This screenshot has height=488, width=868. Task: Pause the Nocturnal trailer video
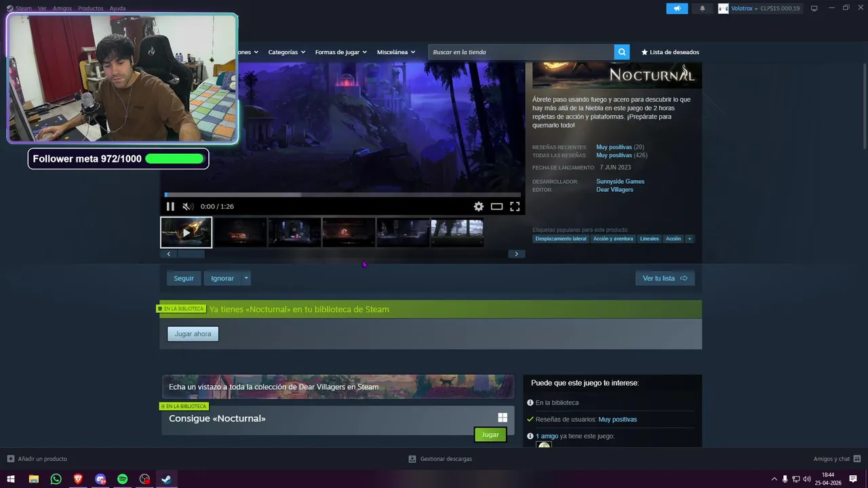tap(170, 207)
